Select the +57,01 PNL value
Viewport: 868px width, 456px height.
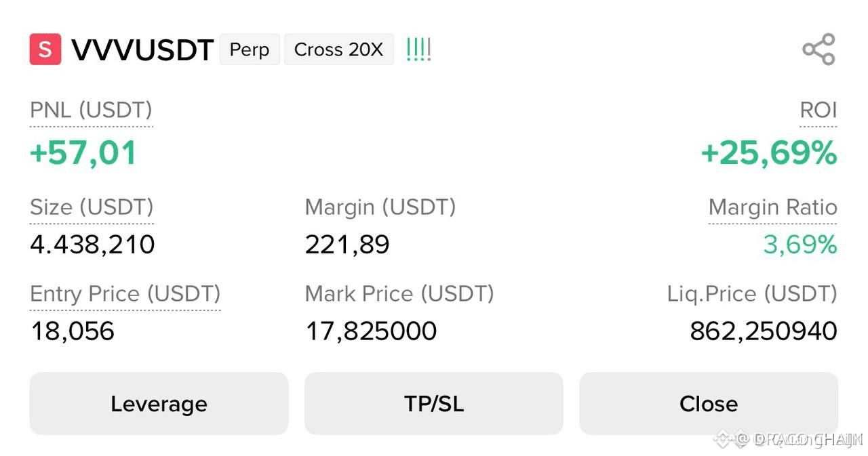[83, 153]
